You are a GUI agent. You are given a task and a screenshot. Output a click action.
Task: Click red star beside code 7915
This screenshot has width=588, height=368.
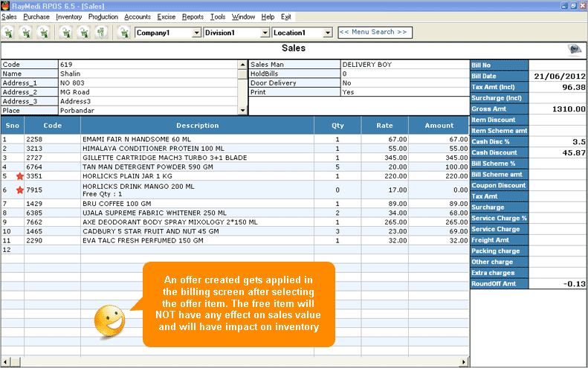pos(16,190)
